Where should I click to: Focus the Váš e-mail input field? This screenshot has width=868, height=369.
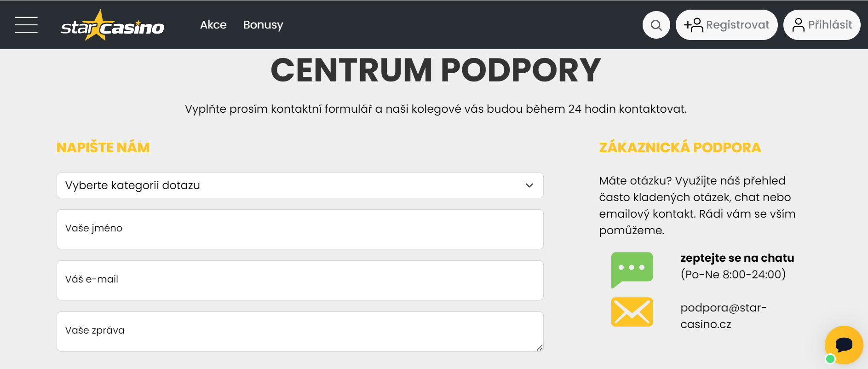(300, 280)
